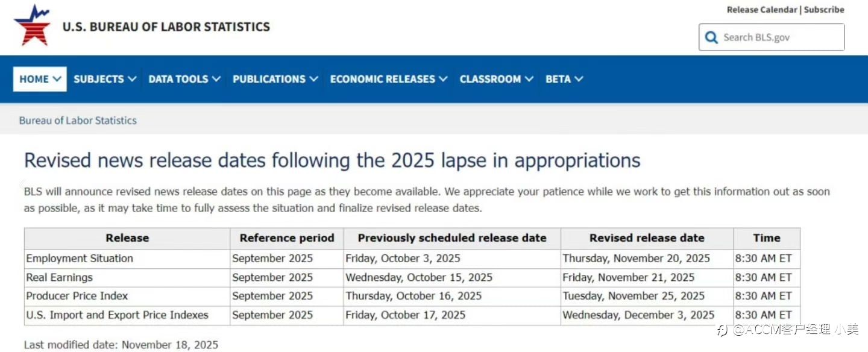Click the Revised release date column header
The height and width of the screenshot is (352, 868).
(646, 238)
